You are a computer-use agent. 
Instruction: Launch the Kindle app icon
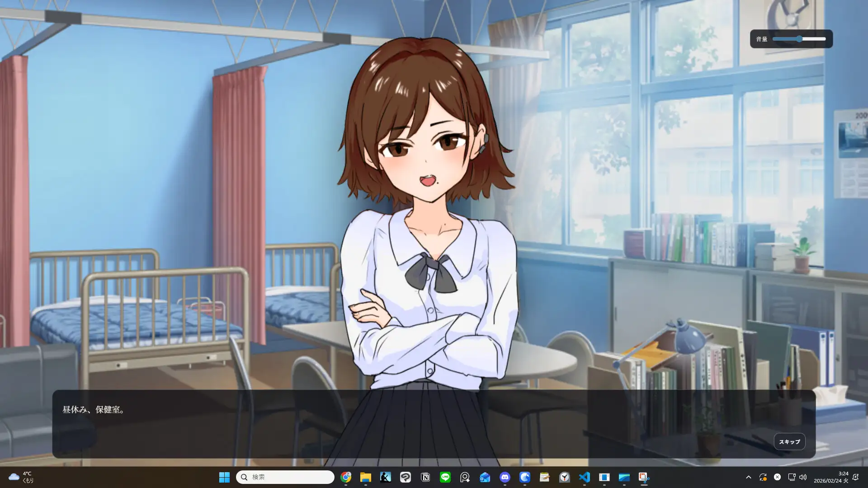click(x=386, y=477)
